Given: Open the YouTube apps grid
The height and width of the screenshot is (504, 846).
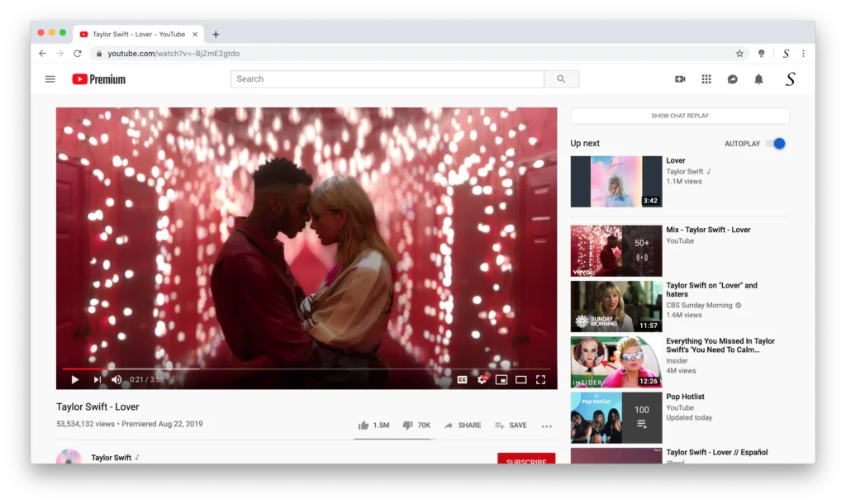Looking at the screenshot, I should pos(706,78).
